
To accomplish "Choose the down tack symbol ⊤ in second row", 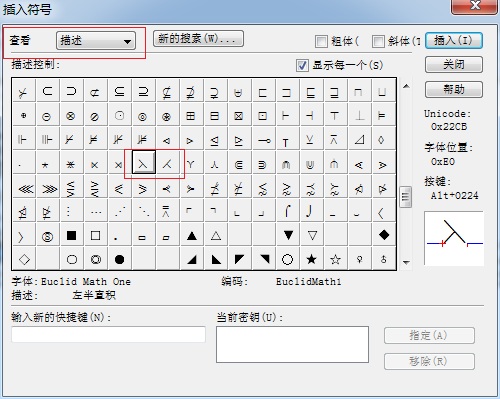I will (x=334, y=116).
